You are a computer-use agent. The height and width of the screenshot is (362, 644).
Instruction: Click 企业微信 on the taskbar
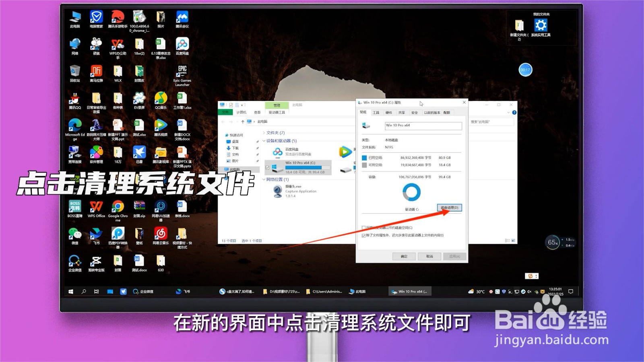click(143, 292)
